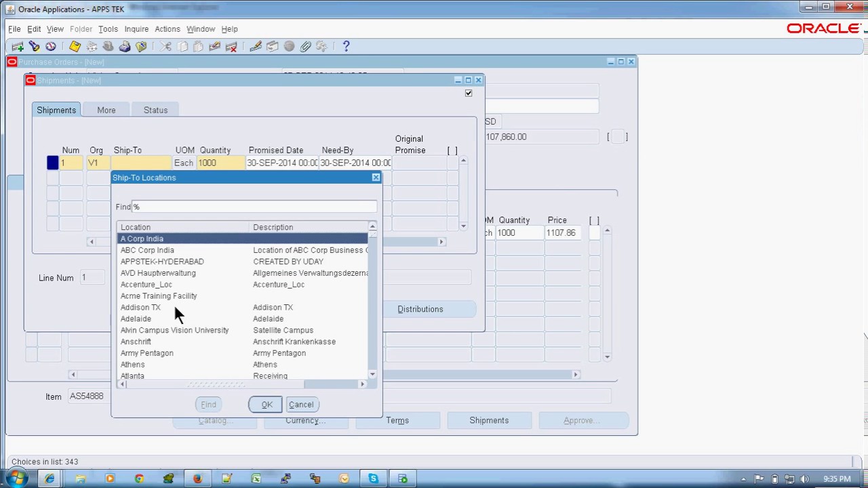
Task: Select location 'Alvin Campus Vision University'
Action: (174, 330)
